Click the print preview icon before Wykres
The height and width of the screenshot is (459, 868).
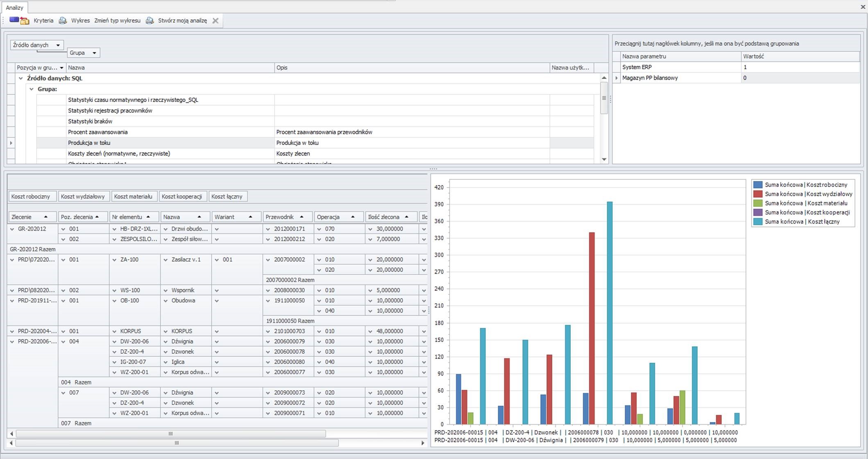click(63, 20)
